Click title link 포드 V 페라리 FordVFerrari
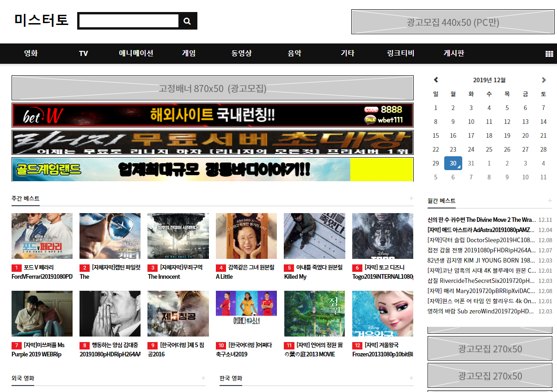The image size is (557, 392). point(42,272)
